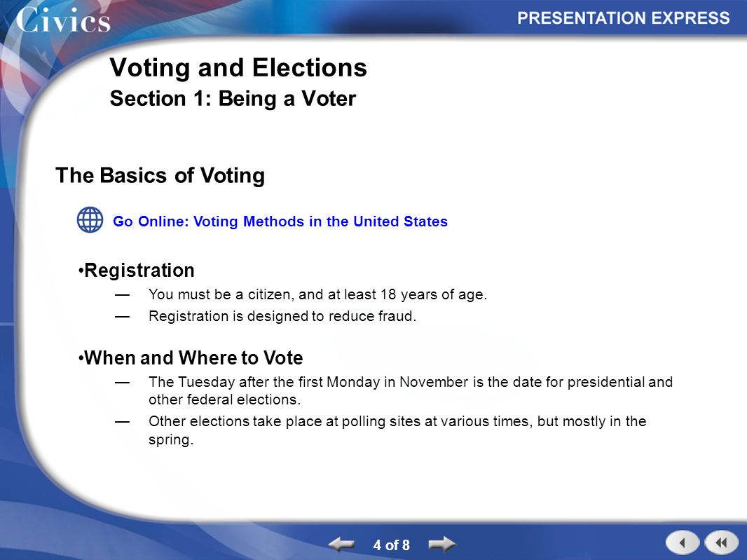Click the double-triangle rewind oval button
The width and height of the screenshot is (747, 560).
tap(721, 542)
